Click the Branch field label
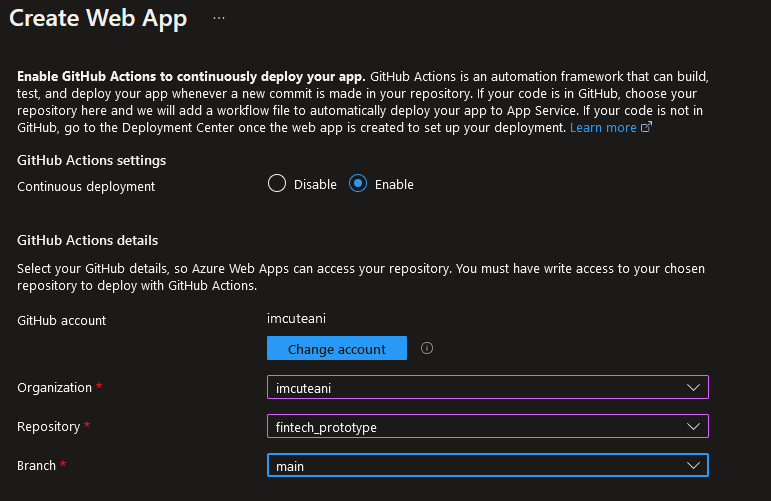 point(36,466)
